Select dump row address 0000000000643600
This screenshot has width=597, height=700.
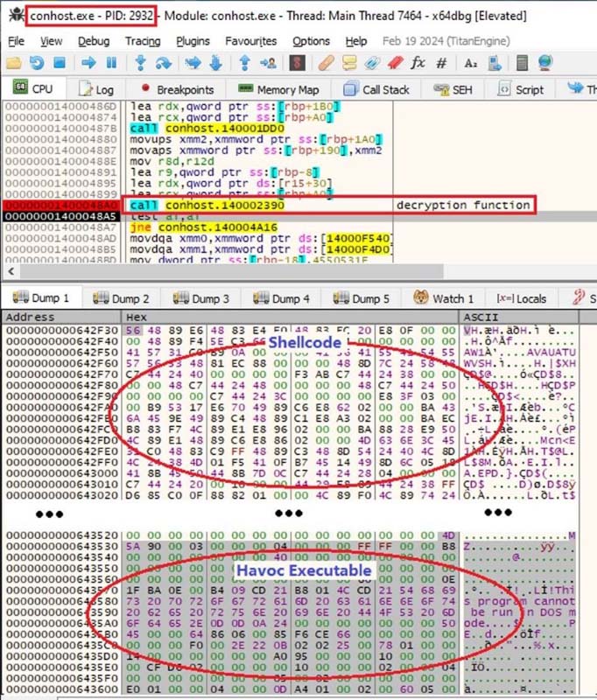point(62,689)
